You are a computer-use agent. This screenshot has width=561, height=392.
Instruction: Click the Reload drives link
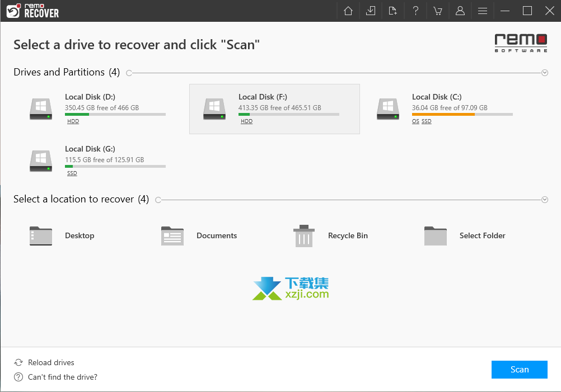(x=51, y=362)
